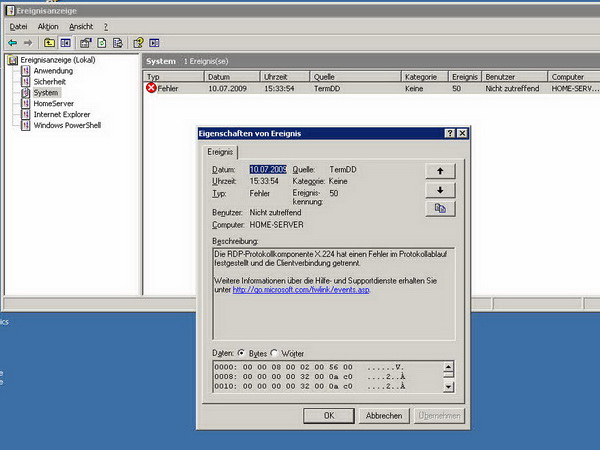The width and height of the screenshot is (600, 450).
Task: Open the Aktion menu
Action: pyautogui.click(x=48, y=26)
